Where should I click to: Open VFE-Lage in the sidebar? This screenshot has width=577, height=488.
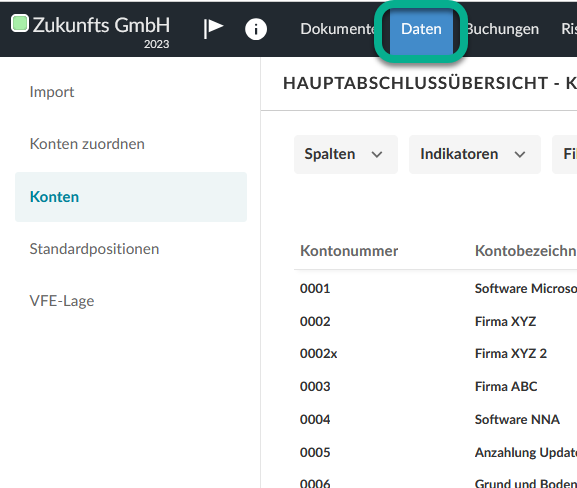62,301
